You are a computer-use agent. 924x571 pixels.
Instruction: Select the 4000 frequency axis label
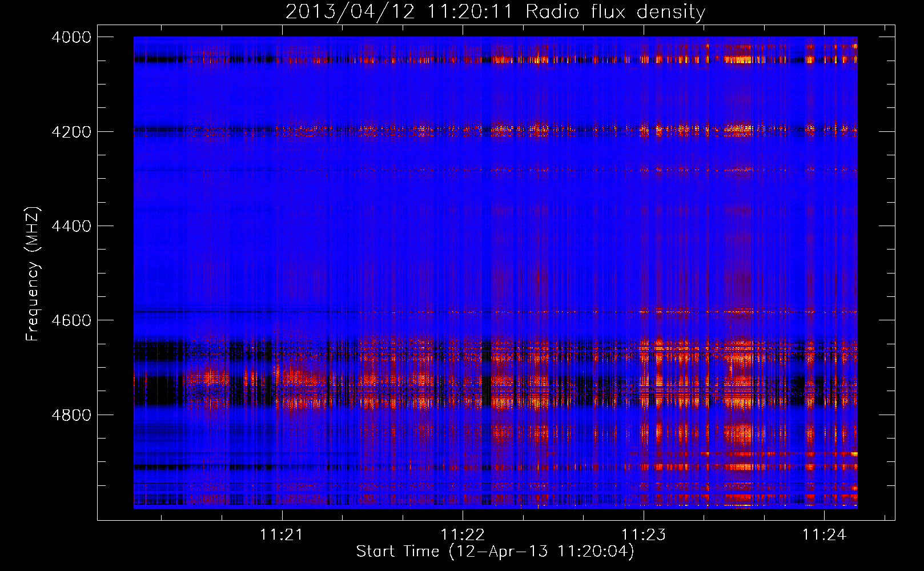click(71, 37)
